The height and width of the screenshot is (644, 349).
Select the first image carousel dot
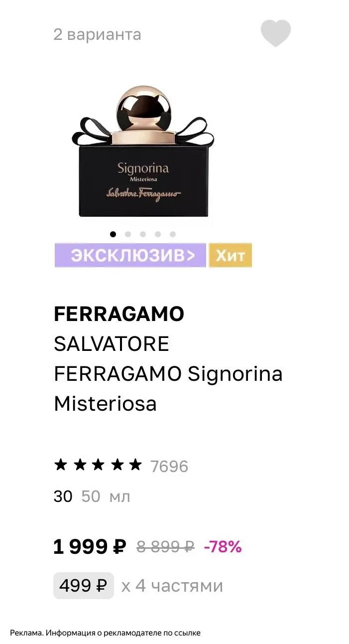[113, 234]
